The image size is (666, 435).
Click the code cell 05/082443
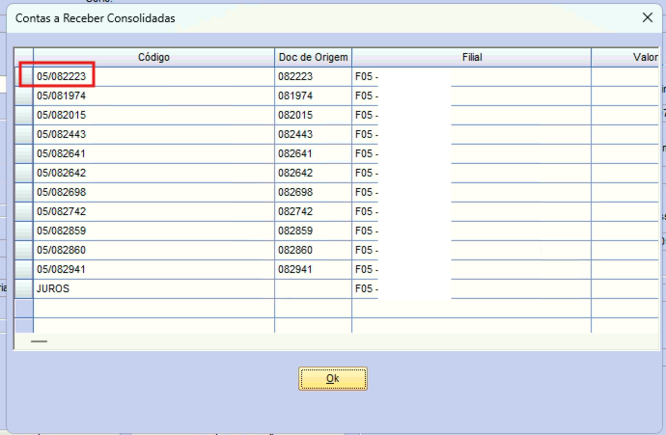click(154, 134)
